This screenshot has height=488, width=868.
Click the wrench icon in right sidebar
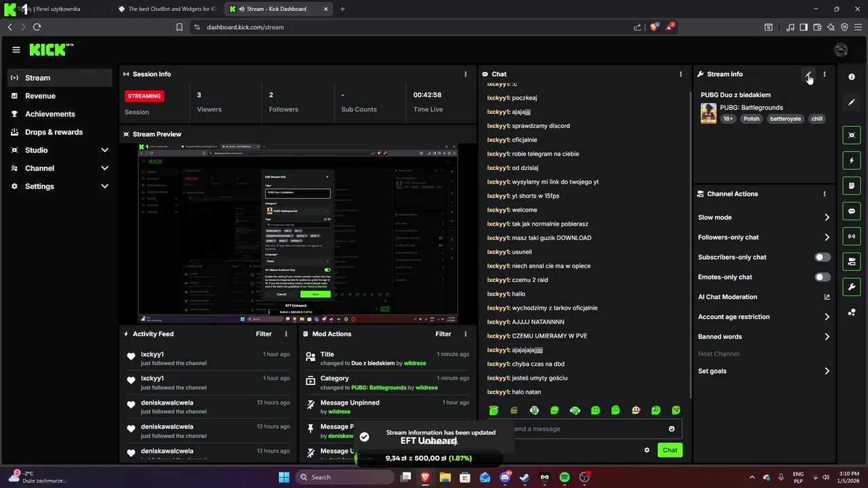click(x=852, y=287)
